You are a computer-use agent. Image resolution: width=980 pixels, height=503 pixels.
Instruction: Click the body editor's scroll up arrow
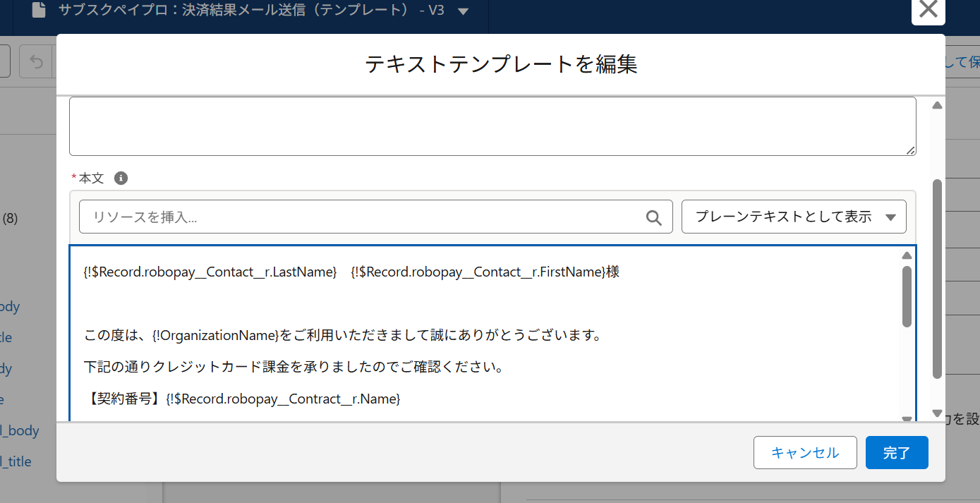[x=907, y=255]
